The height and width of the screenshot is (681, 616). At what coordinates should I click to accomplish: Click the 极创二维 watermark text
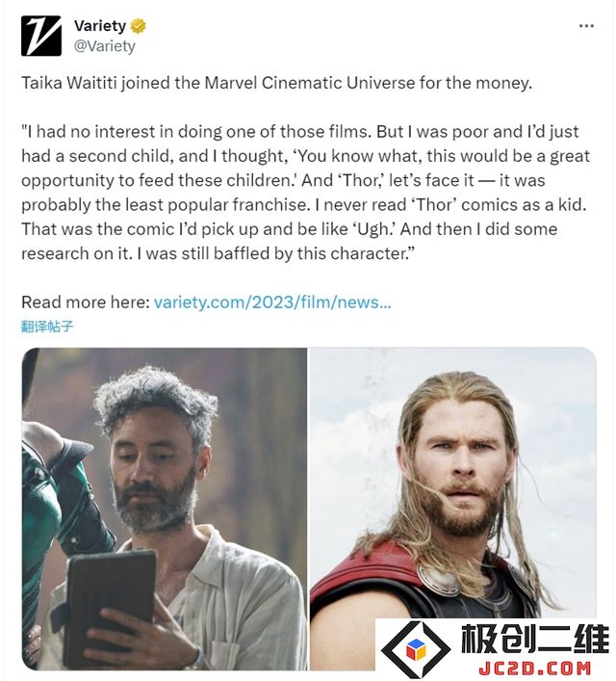pos(535,639)
